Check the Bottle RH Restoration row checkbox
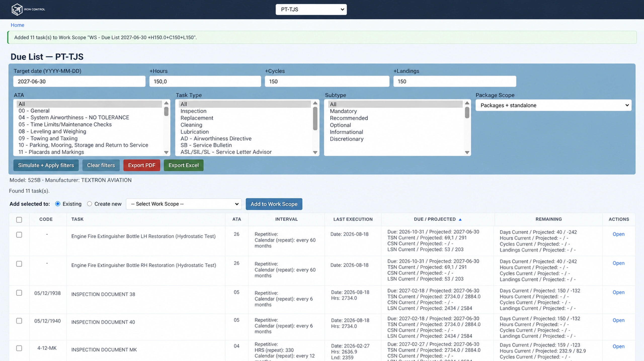 tap(19, 264)
